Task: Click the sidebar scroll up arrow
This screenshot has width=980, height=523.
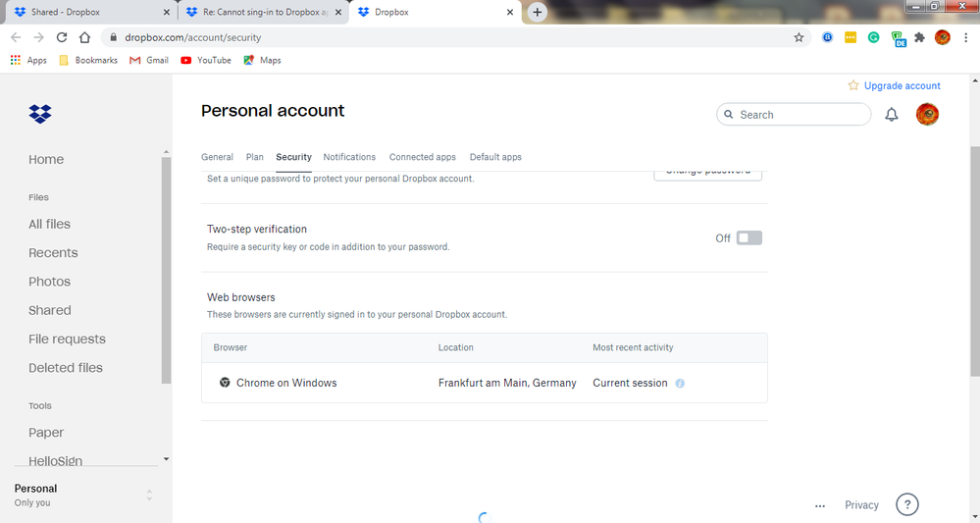Action: click(x=166, y=152)
